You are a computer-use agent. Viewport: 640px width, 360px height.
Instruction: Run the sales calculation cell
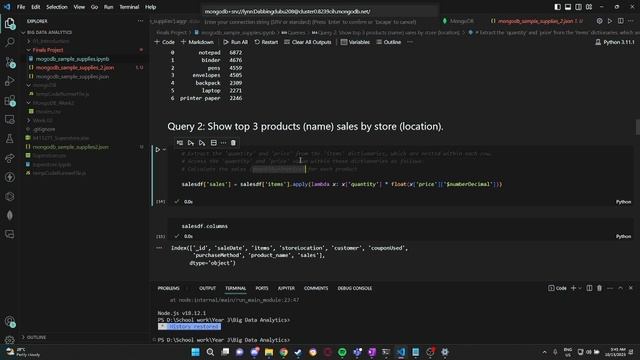point(158,149)
